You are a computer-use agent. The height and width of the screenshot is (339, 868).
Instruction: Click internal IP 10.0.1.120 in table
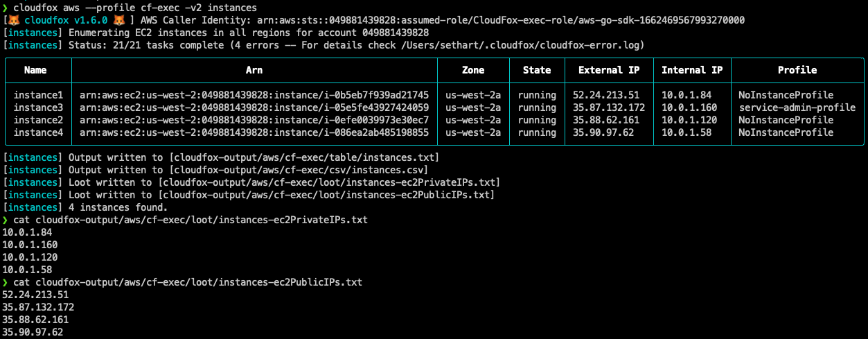tap(689, 120)
